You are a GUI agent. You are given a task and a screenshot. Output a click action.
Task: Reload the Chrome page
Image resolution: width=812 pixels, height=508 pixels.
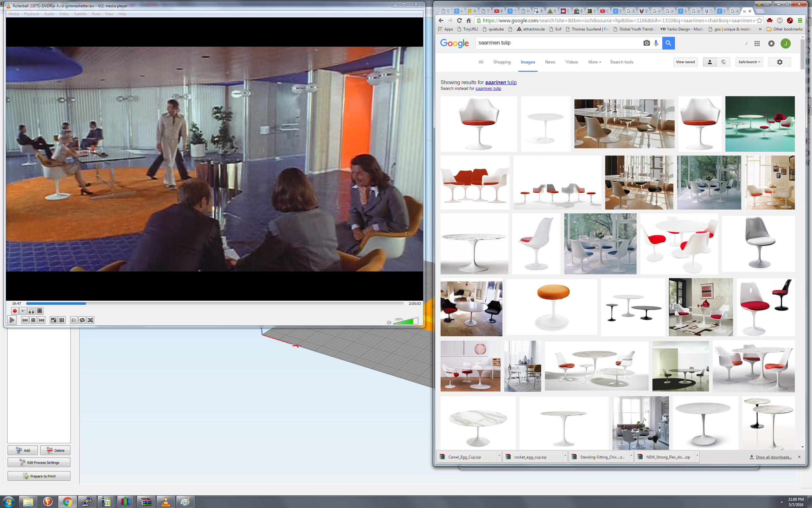pos(459,21)
